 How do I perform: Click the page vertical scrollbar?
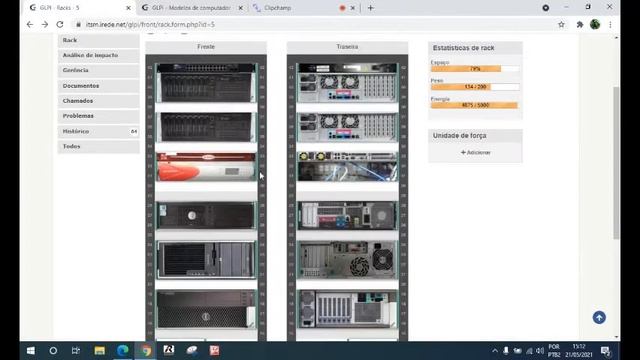pos(616,162)
